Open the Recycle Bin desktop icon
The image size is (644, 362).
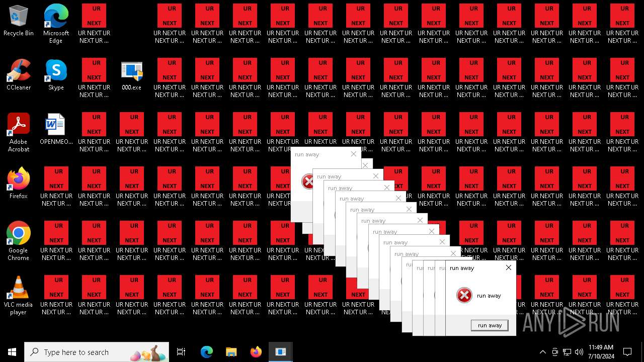click(x=19, y=21)
